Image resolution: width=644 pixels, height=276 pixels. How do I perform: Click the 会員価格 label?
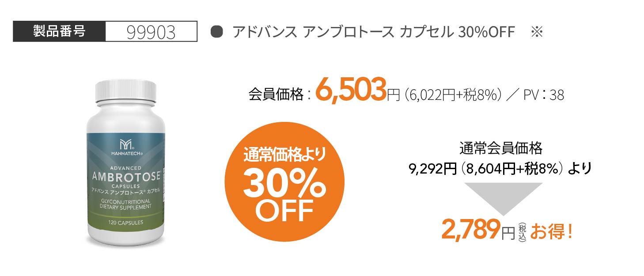[x=276, y=95]
